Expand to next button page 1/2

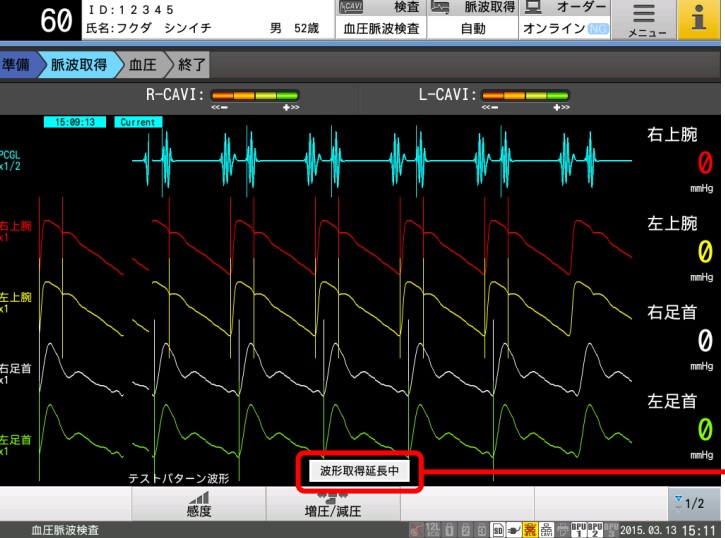coord(691,503)
